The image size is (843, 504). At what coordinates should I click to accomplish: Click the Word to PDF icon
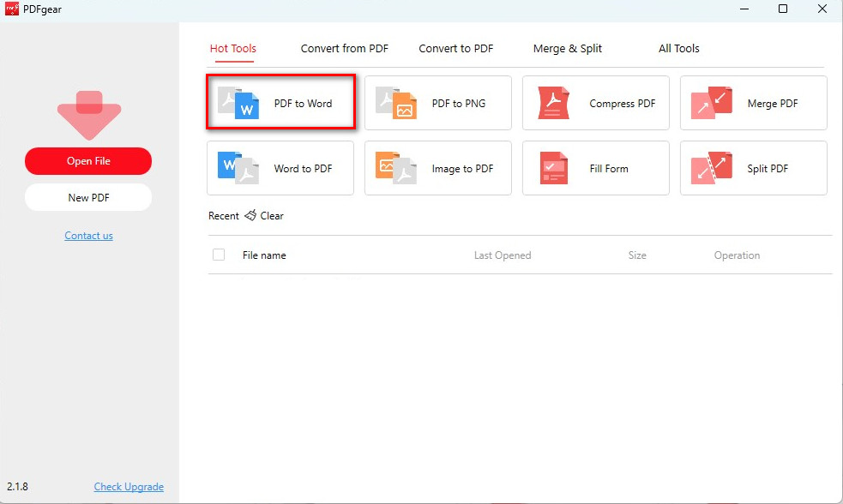click(x=238, y=168)
